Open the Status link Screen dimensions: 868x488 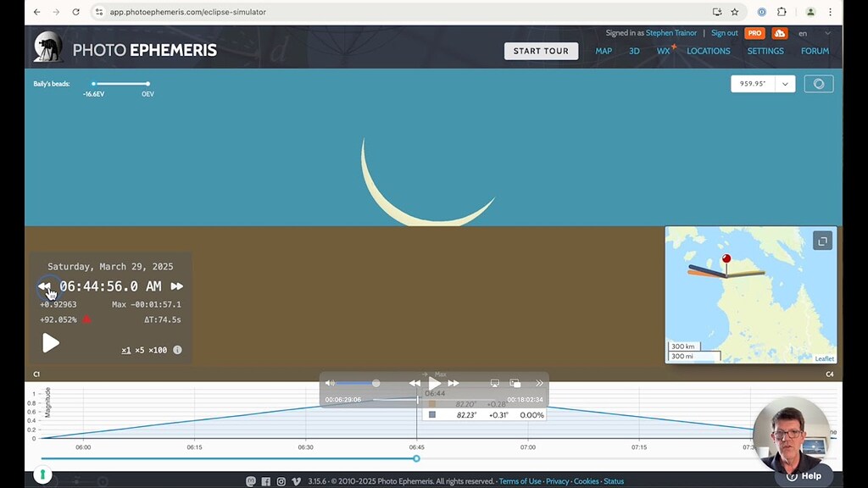tap(614, 481)
